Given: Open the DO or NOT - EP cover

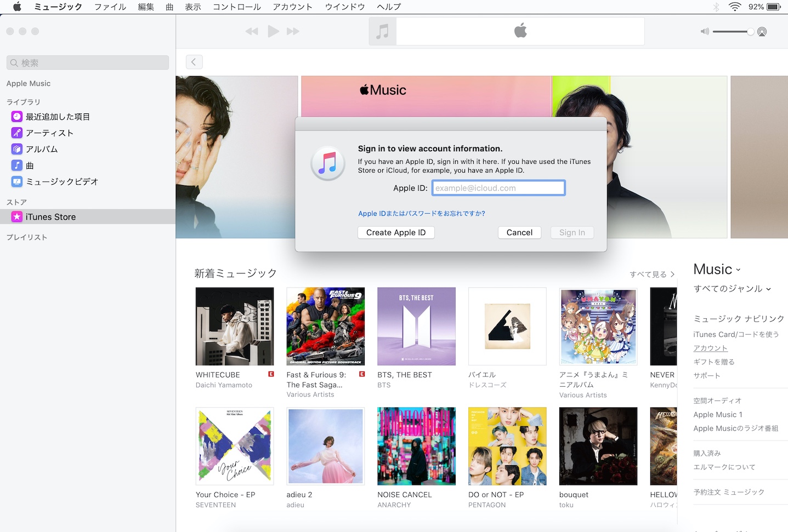Looking at the screenshot, I should [507, 446].
